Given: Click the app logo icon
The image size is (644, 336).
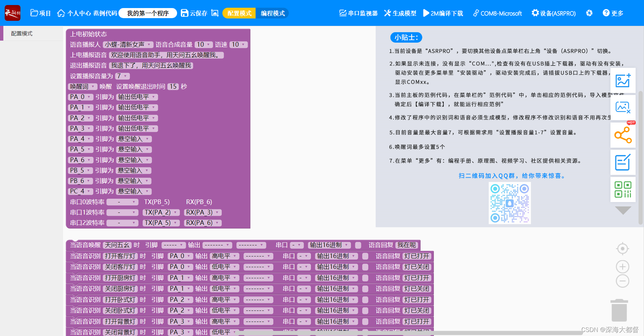Looking at the screenshot, I should click(12, 13).
